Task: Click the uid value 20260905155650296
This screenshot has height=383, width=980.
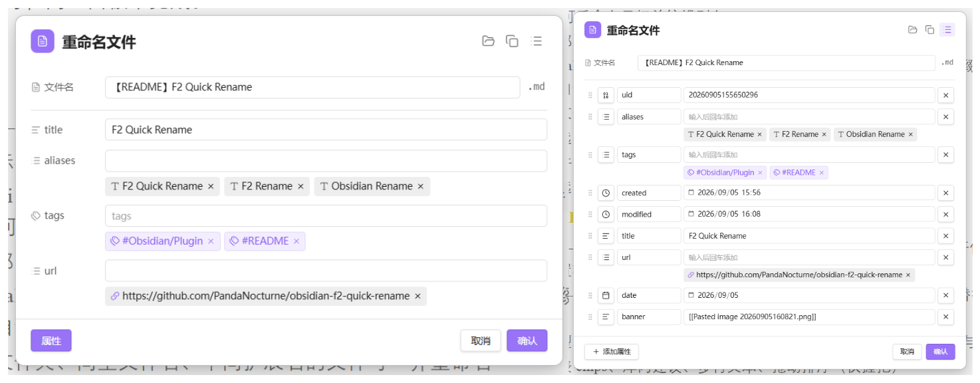Action: click(x=809, y=95)
